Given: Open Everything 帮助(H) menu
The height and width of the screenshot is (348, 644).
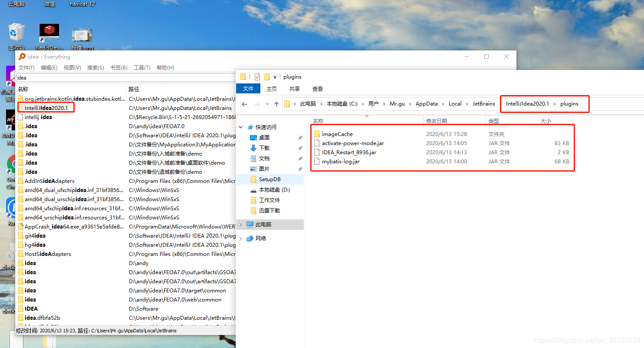Looking at the screenshot, I should click(165, 68).
